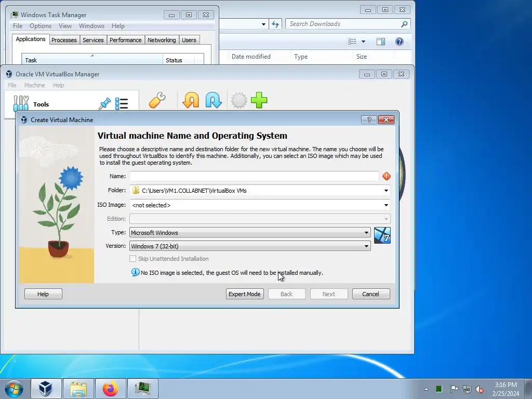The width and height of the screenshot is (532, 399).
Task: Click the VirtualBox taskbar icon
Action: [x=46, y=389]
